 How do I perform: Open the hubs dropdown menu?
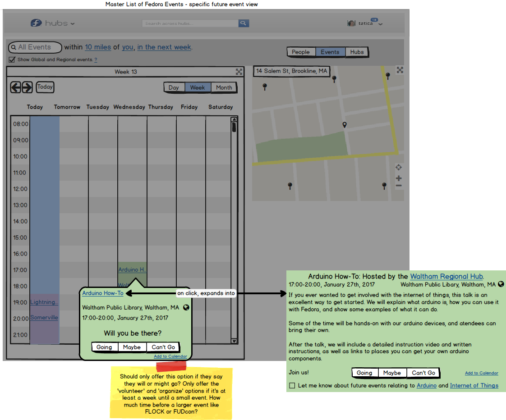tap(72, 24)
